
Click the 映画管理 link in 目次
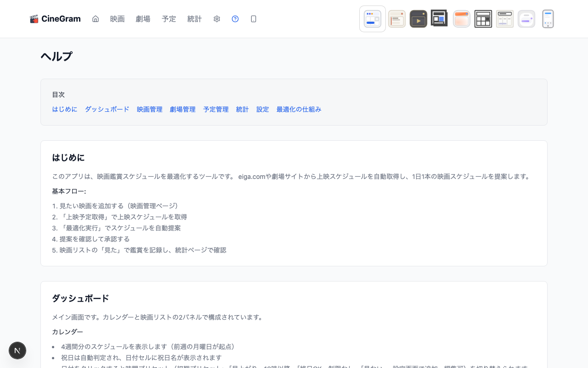[x=150, y=109]
